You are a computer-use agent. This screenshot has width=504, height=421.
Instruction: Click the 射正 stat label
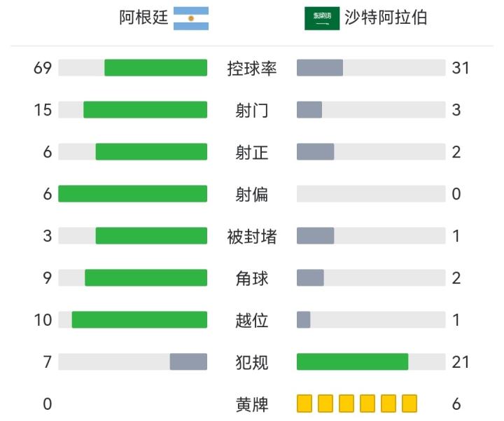pyautogui.click(x=252, y=152)
